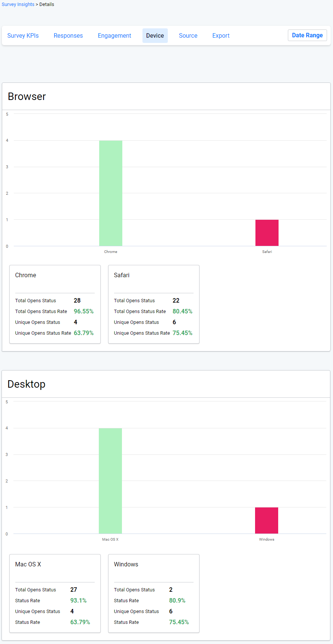Screen dimensions: 333x644
Task: Click the Windows axis label under the chart
Action: (x=267, y=540)
